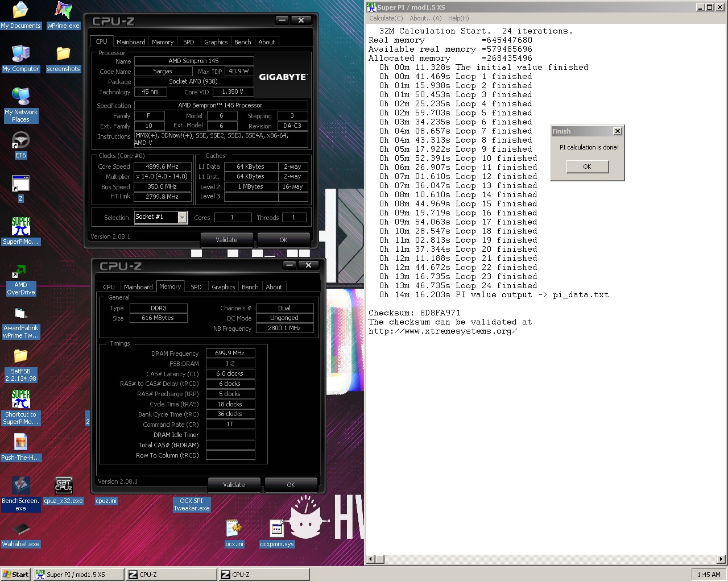This screenshot has height=582, width=728.
Task: Minimize the upper CPU-Z window
Action: pos(282,20)
